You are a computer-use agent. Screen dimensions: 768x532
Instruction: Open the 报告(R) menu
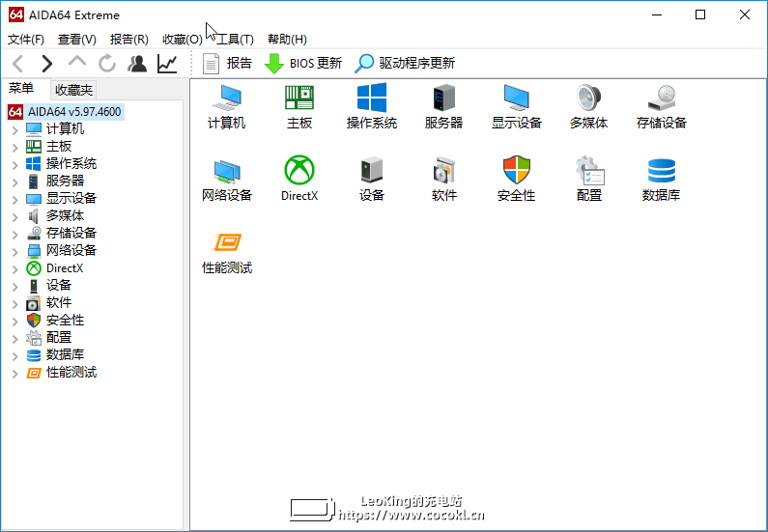(x=128, y=40)
